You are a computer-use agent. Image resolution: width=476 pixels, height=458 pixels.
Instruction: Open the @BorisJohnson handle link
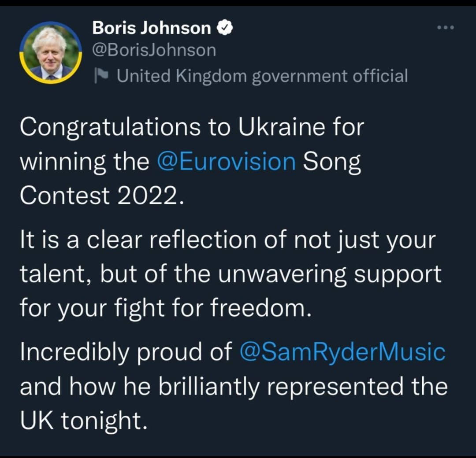pyautogui.click(x=154, y=50)
